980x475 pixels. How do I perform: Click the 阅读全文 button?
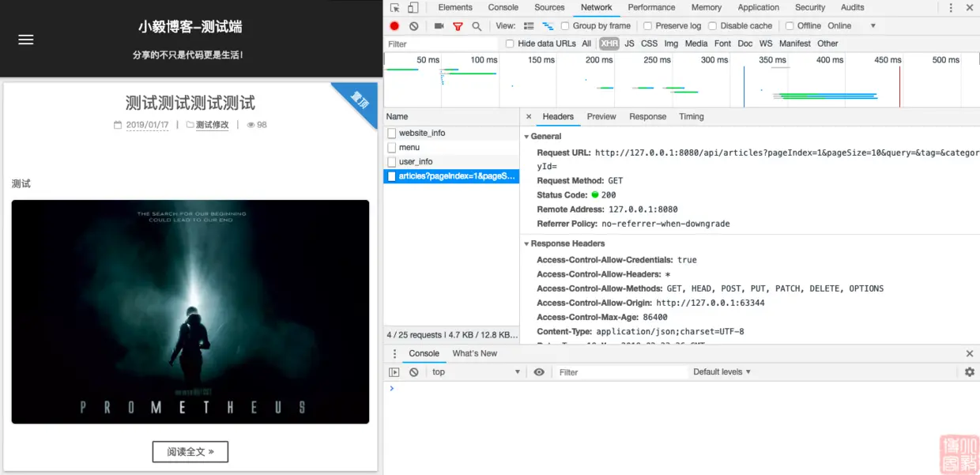190,452
